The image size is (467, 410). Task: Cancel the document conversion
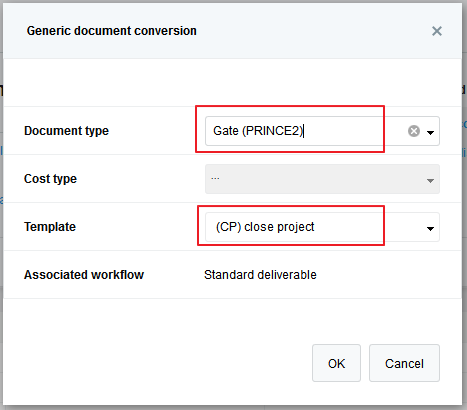click(x=404, y=363)
